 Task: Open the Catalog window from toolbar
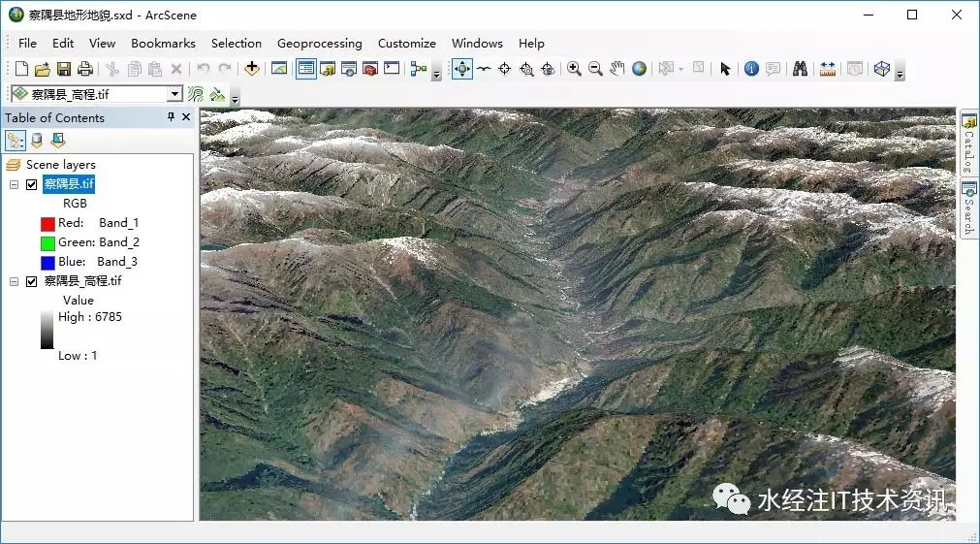click(328, 69)
